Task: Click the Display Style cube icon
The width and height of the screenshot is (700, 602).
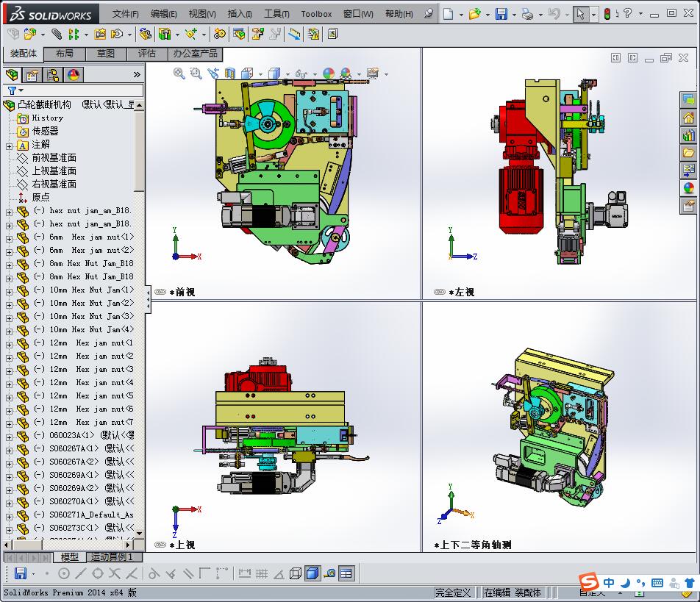Action: [x=274, y=74]
